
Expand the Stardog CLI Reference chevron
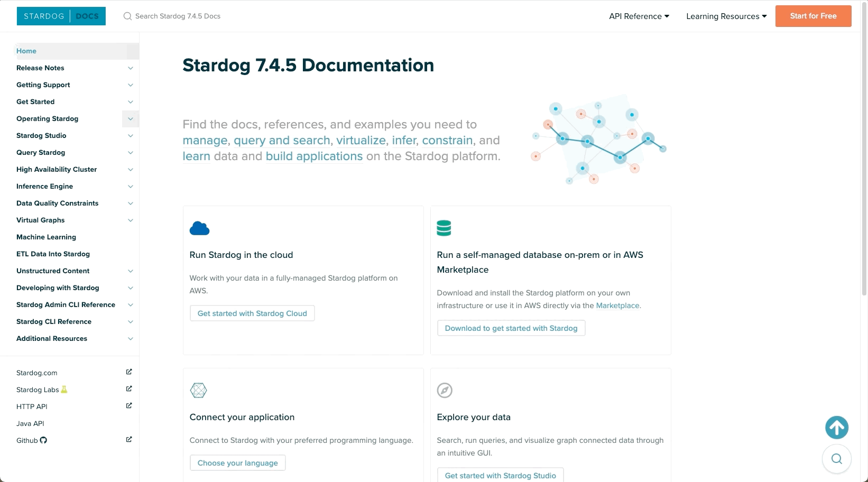coord(131,322)
